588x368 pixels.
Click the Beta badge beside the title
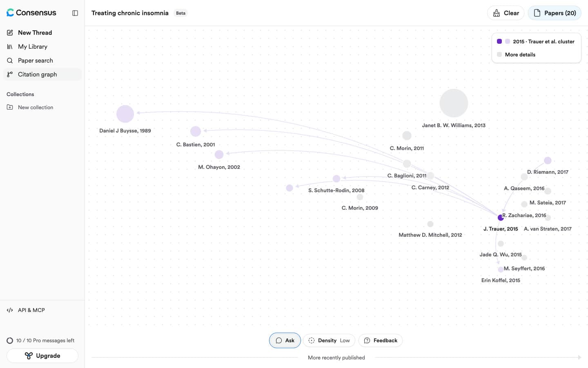pyautogui.click(x=181, y=13)
